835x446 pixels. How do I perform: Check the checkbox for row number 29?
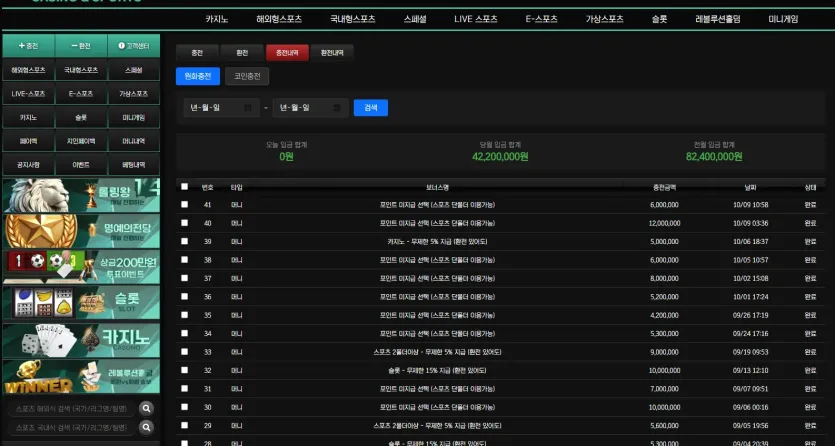[x=184, y=425]
